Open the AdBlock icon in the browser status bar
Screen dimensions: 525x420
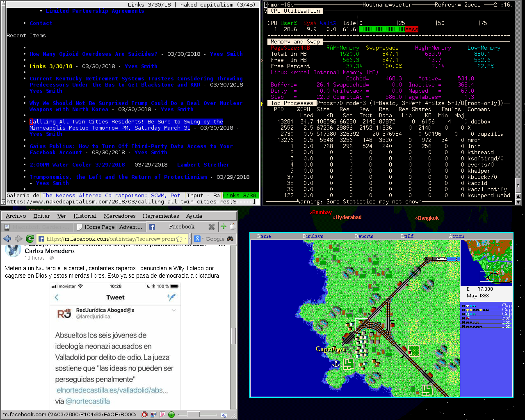[144, 415]
